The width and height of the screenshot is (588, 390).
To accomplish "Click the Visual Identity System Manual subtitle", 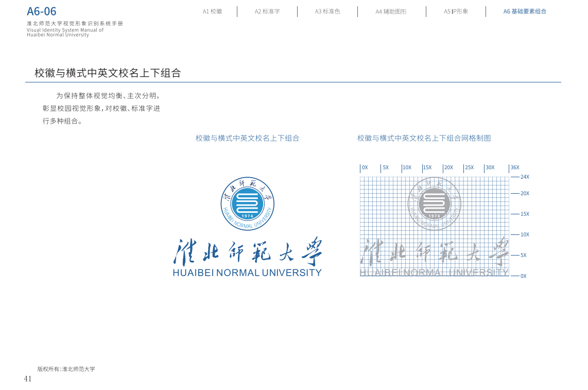I will tap(65, 32).
